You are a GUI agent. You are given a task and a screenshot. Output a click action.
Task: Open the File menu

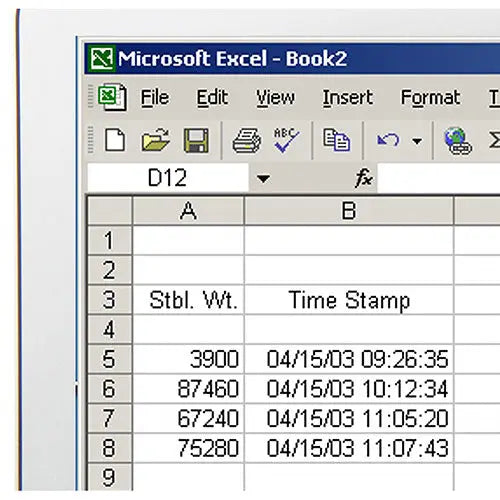tap(155, 97)
